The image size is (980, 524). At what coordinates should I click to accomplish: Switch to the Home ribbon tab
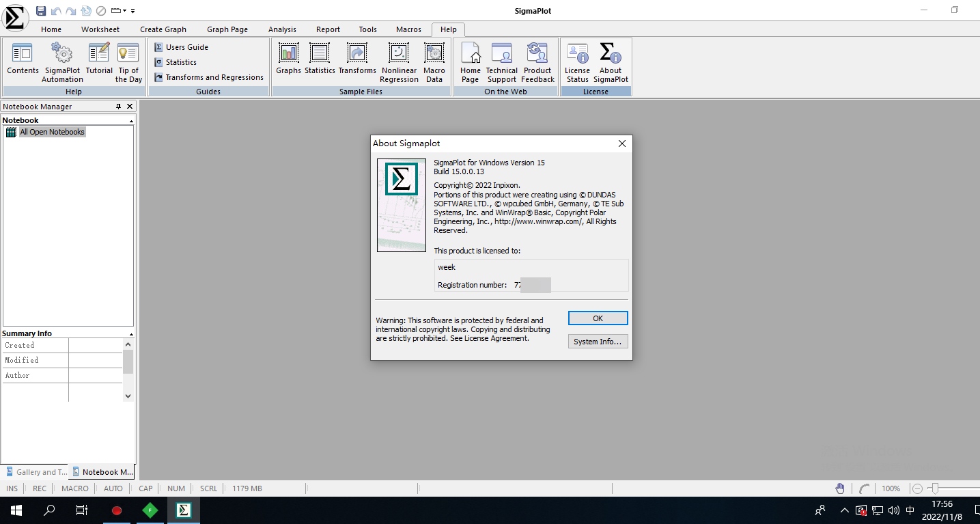[x=51, y=29]
